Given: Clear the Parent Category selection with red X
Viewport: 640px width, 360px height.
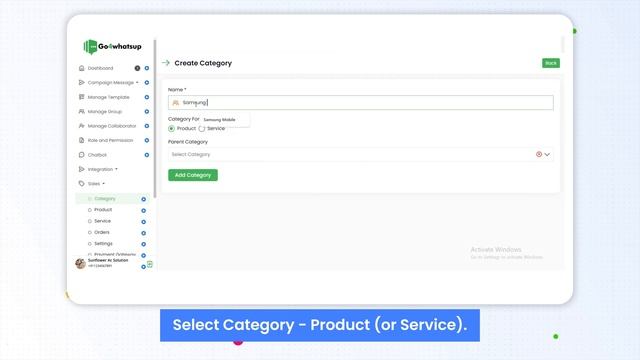Looking at the screenshot, I should click(x=539, y=154).
